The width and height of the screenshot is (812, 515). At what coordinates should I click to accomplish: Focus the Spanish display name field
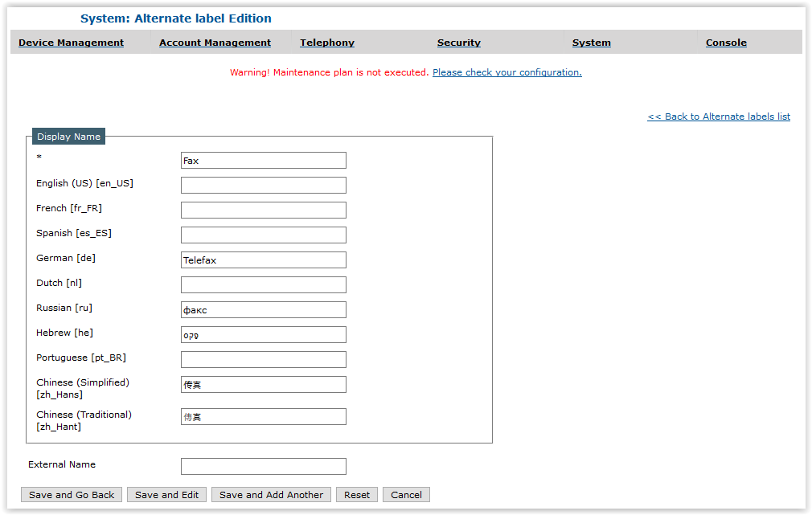click(x=264, y=235)
